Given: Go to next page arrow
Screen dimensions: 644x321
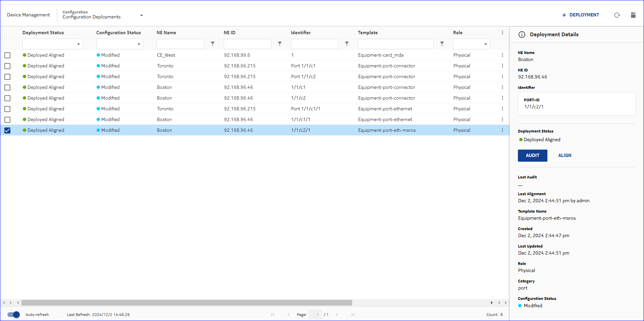Looking at the screenshot, I should tap(337, 315).
